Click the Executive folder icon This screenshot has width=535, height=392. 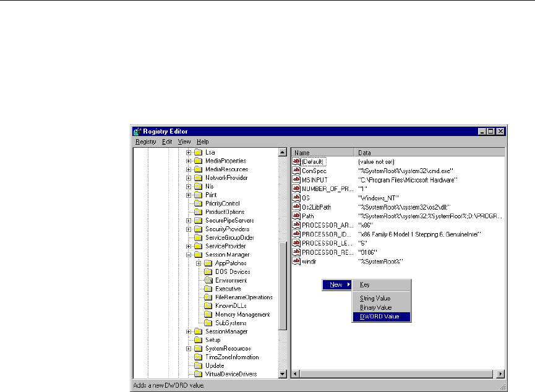tap(208, 289)
